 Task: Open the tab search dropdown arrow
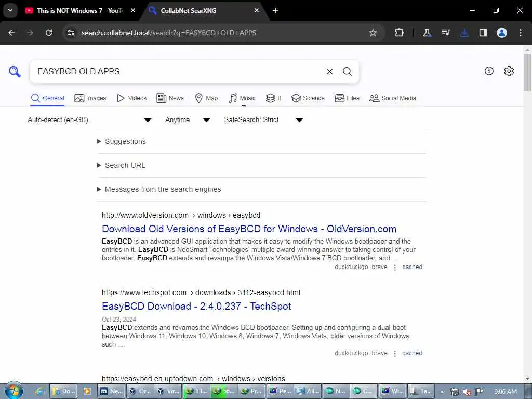pyautogui.click(x=10, y=10)
